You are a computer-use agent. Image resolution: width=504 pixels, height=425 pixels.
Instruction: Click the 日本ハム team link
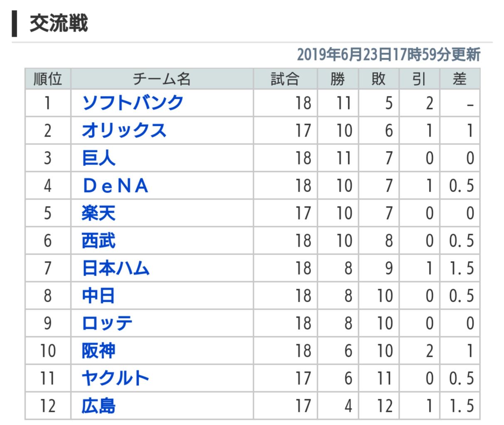click(116, 268)
